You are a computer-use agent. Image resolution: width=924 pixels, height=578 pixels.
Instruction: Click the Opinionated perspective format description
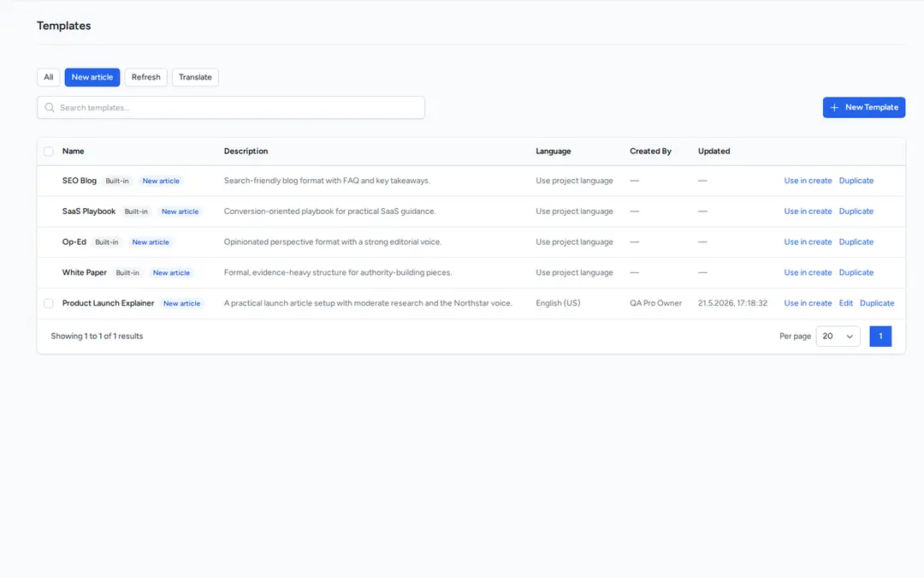[x=333, y=241]
